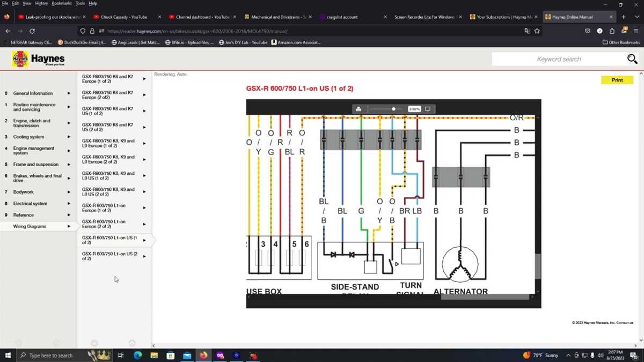
Task: Expand Brakes, wheels and final drive
Action: coord(38,178)
